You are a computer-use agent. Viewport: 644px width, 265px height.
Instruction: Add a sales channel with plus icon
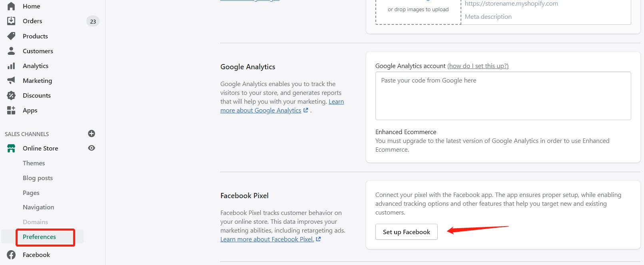pos(92,133)
